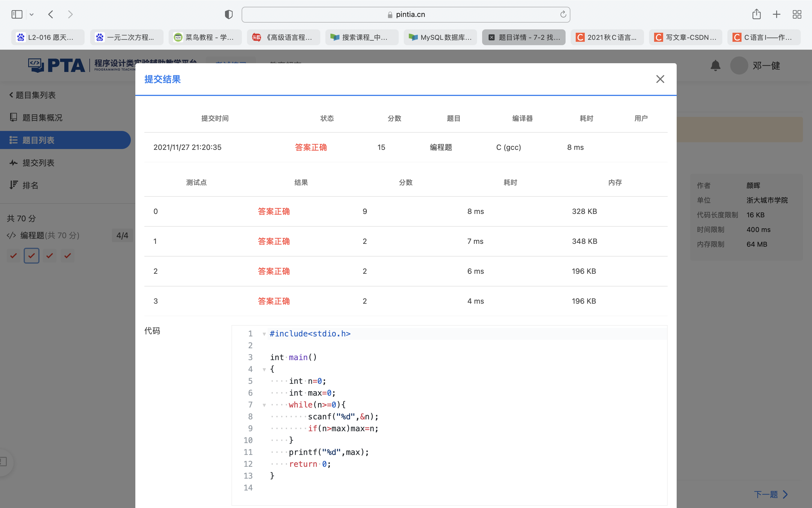Select the fourth problem checkmark
The height and width of the screenshot is (508, 812).
67,256
